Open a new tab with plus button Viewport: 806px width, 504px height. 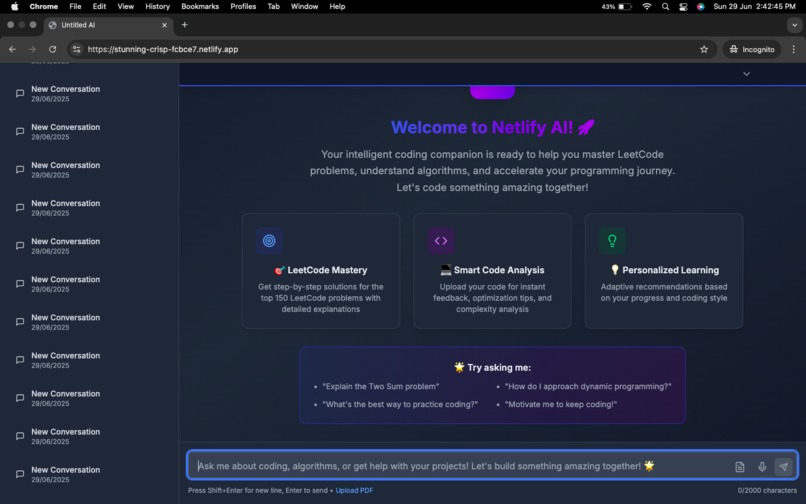tap(185, 25)
